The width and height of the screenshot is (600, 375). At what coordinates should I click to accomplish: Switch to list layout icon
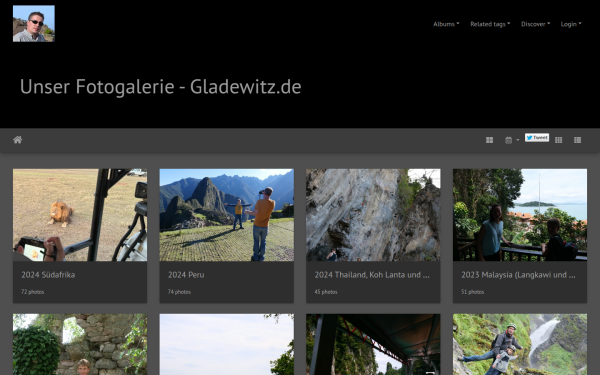[577, 140]
